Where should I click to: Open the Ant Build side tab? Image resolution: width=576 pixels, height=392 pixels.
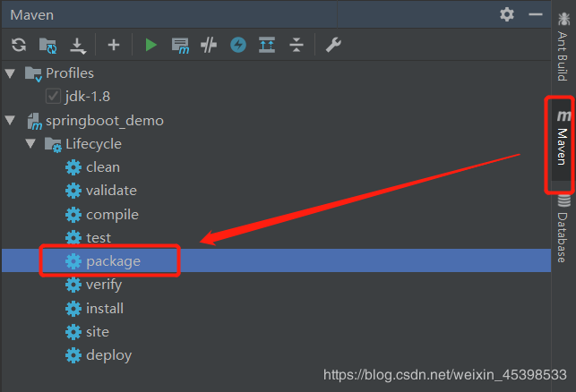563,47
